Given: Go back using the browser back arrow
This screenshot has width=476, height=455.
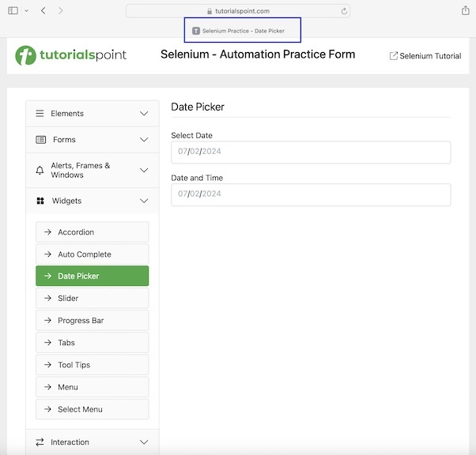Looking at the screenshot, I should [x=43, y=10].
